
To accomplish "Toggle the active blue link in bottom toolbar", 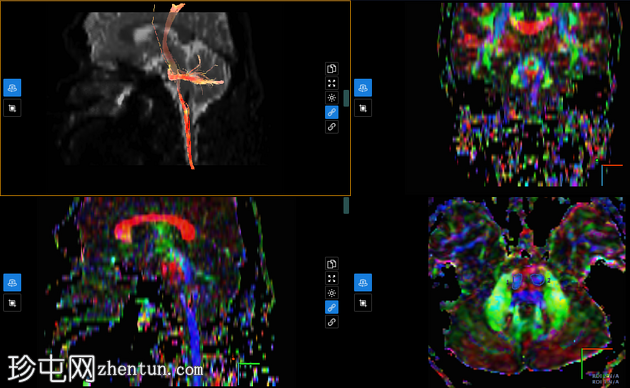I will (331, 307).
